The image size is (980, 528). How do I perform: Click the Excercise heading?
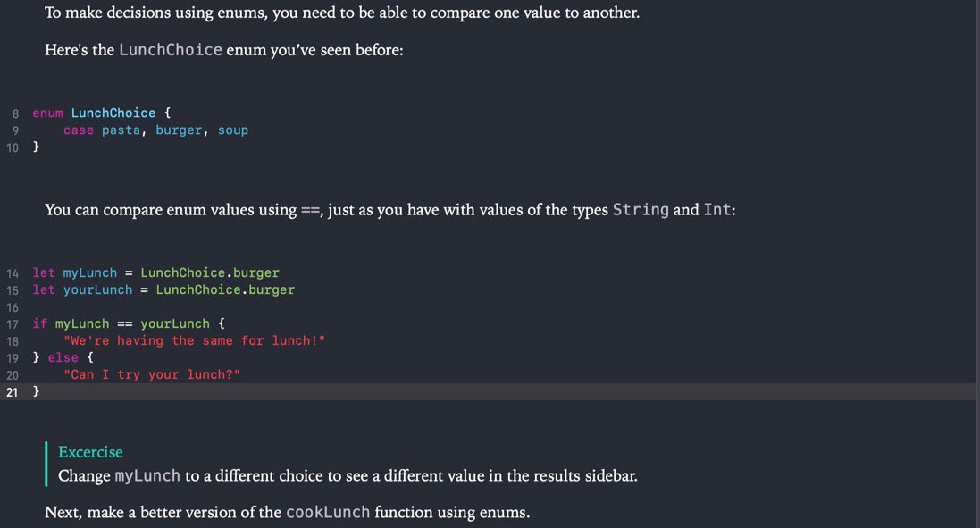pos(90,452)
